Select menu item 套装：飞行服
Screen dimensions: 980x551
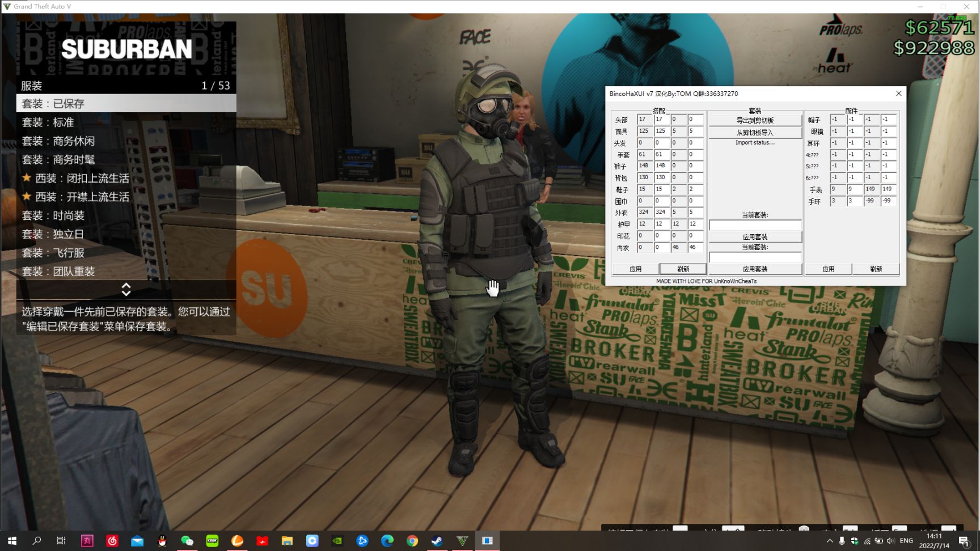pos(126,253)
